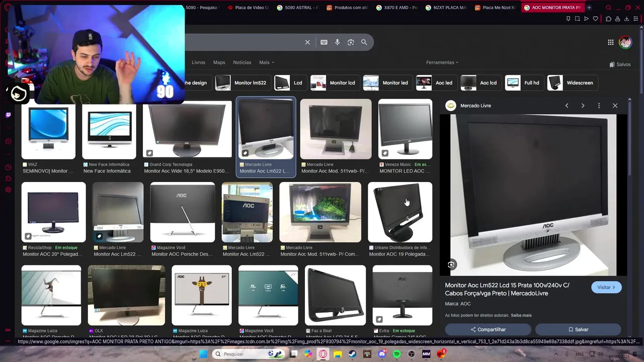Click the Compartilhar button

click(488, 329)
